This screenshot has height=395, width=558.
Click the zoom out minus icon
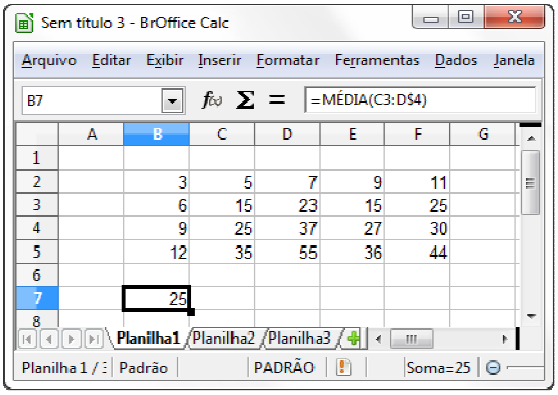click(x=493, y=367)
